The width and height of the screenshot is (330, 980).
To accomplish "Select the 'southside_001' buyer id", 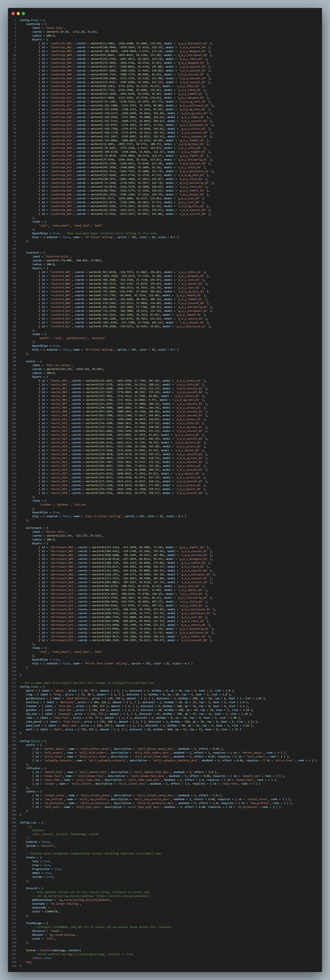I will coord(61,43).
